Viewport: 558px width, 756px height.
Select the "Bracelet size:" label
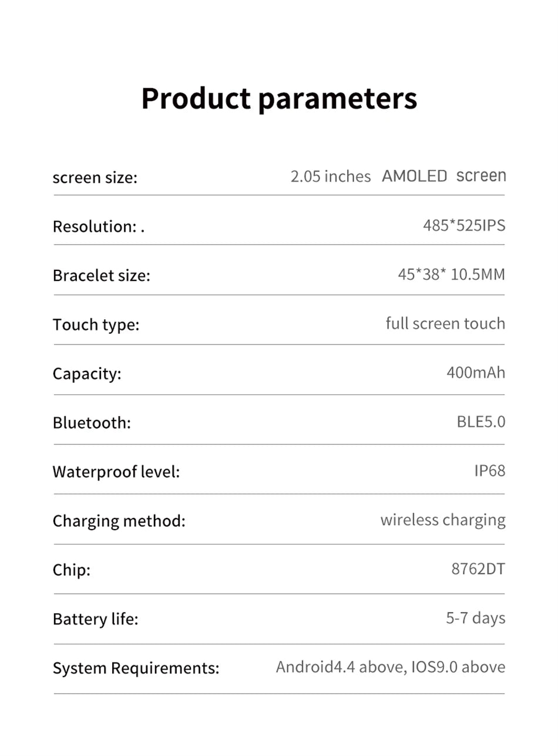[101, 276]
